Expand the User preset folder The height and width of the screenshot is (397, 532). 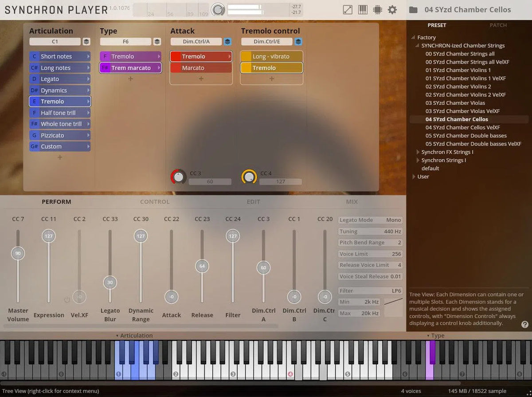click(414, 177)
